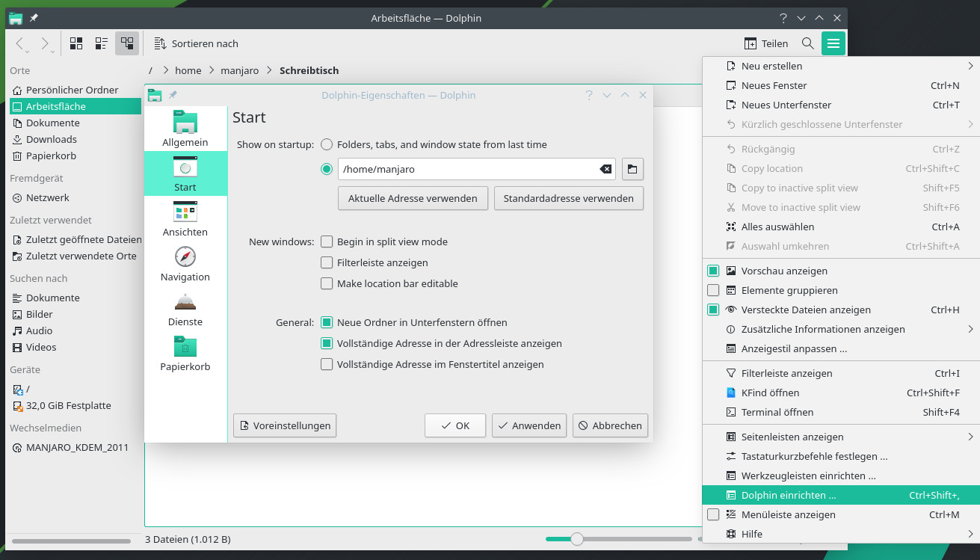Screen dimensions: 980x560
Task: Cancel dialog with Abbrechen button
Action: (610, 425)
